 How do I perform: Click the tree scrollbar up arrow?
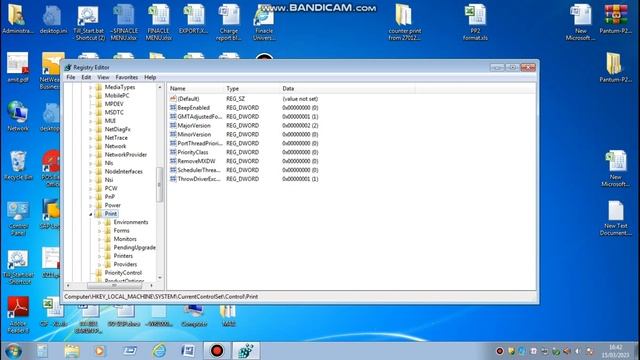click(x=160, y=87)
